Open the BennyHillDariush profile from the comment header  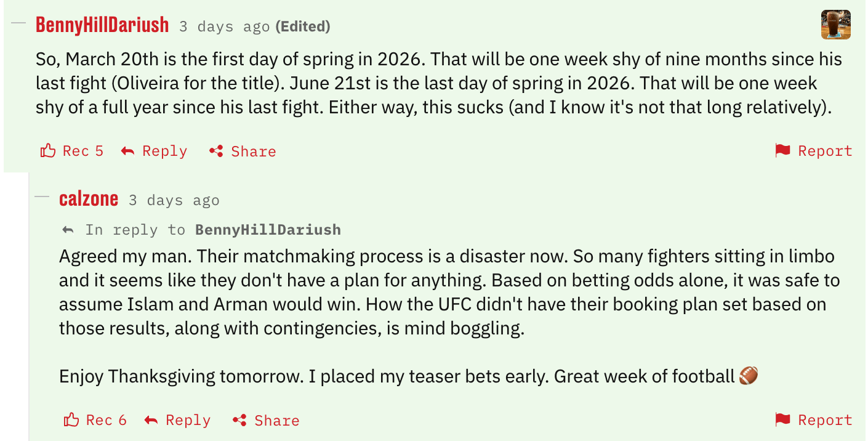[x=102, y=25]
